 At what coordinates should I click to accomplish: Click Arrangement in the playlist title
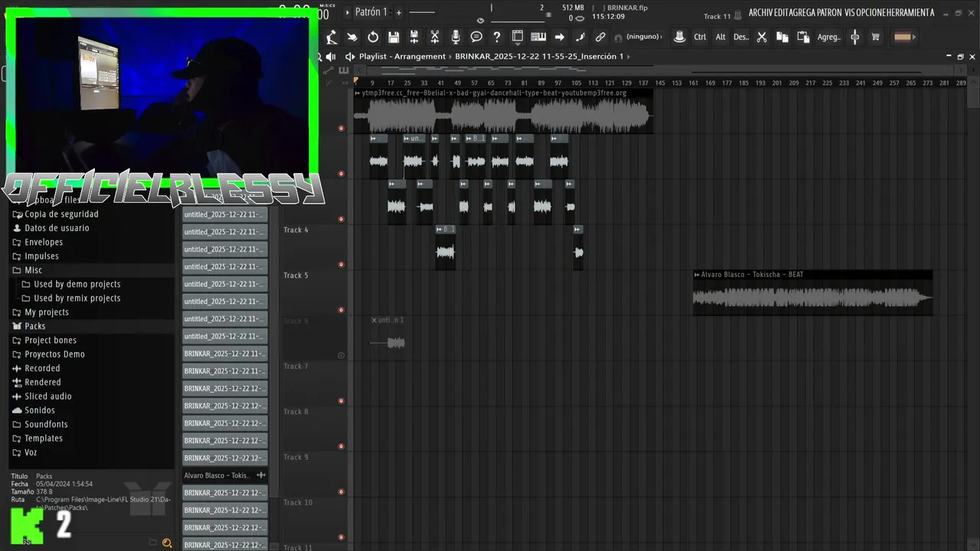click(x=420, y=57)
